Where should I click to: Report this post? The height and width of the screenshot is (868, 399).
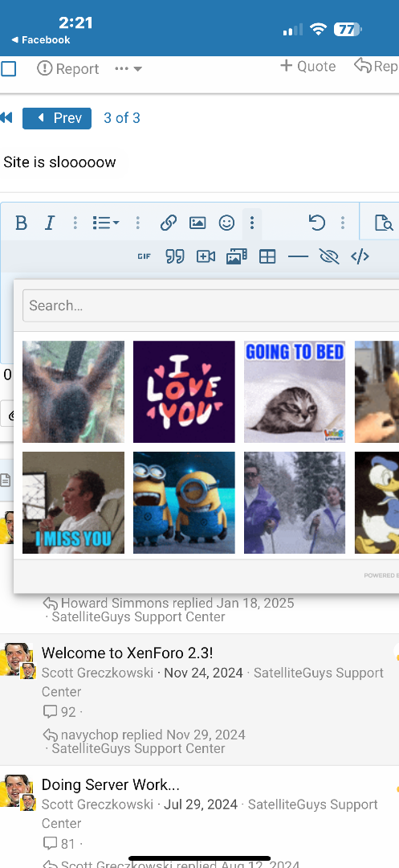tap(68, 68)
